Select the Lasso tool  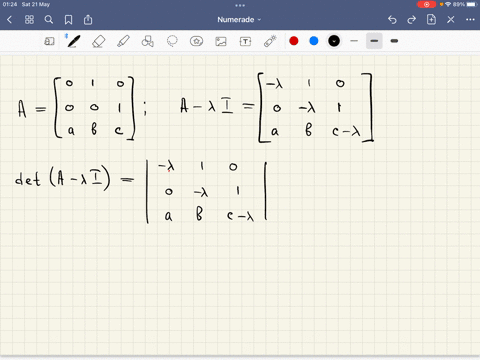(x=172, y=41)
